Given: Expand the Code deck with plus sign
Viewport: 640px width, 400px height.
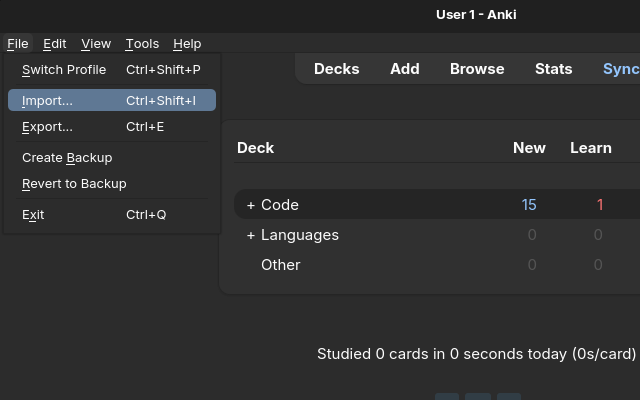Looking at the screenshot, I should click(251, 205).
